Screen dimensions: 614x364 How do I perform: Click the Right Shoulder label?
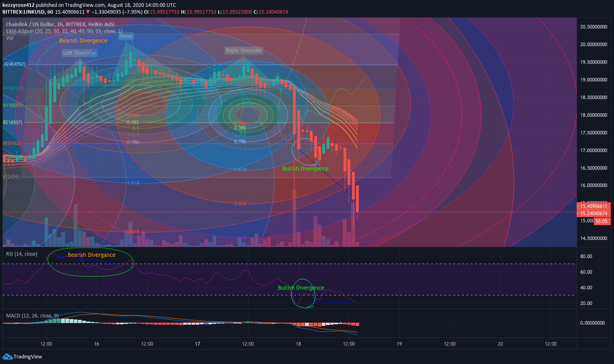244,51
